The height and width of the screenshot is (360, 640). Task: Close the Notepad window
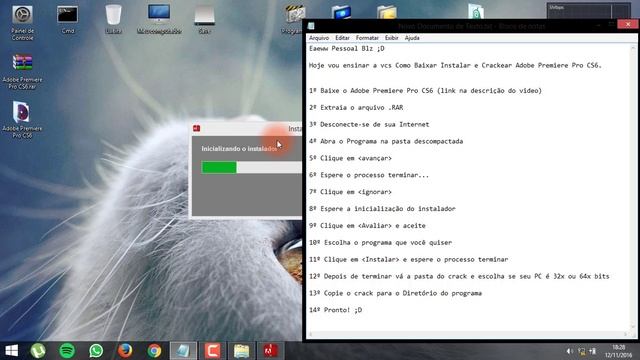(628, 24)
